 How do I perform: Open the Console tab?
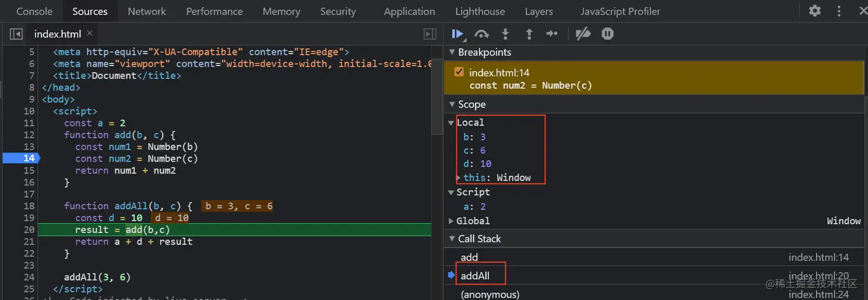click(34, 11)
